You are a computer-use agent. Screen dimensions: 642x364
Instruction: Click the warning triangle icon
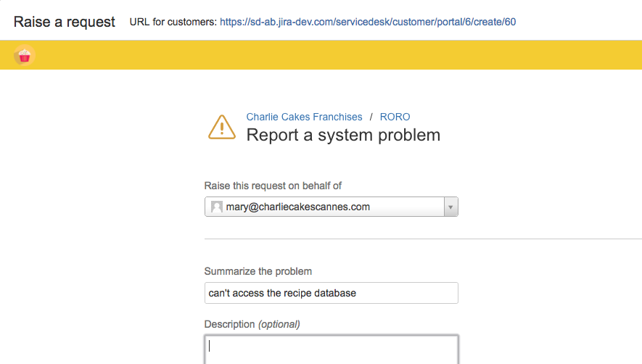click(222, 127)
